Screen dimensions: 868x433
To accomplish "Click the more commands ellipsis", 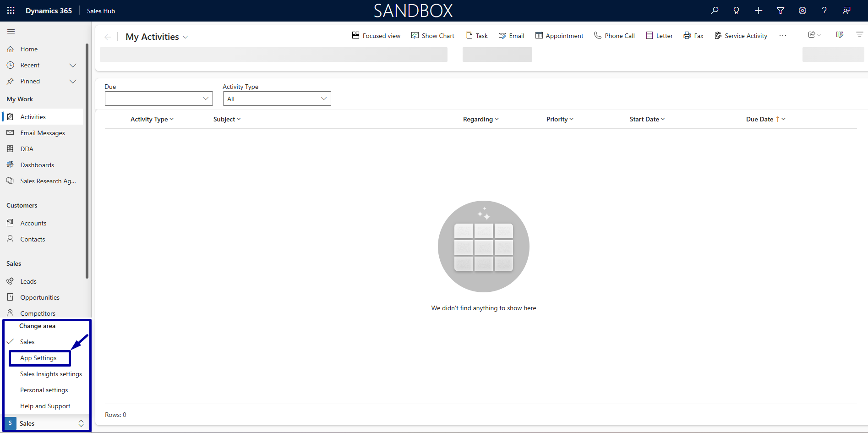I will point(783,36).
